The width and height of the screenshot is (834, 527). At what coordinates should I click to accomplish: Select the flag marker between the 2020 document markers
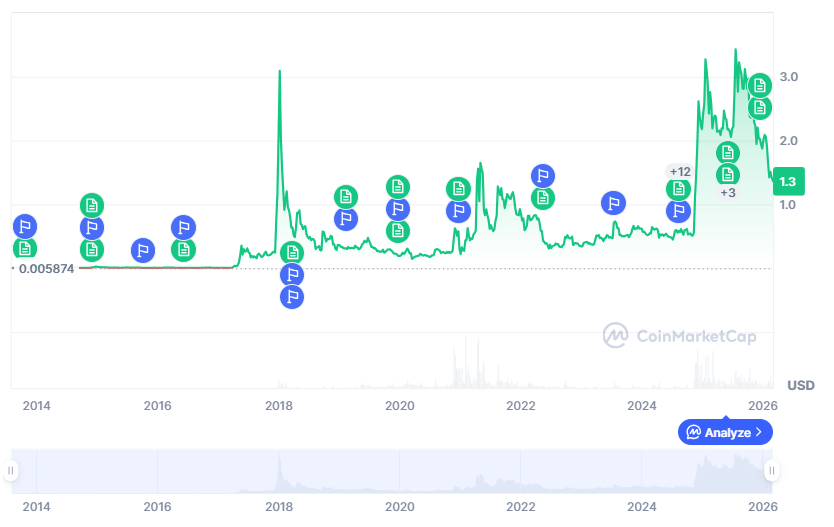(x=398, y=209)
